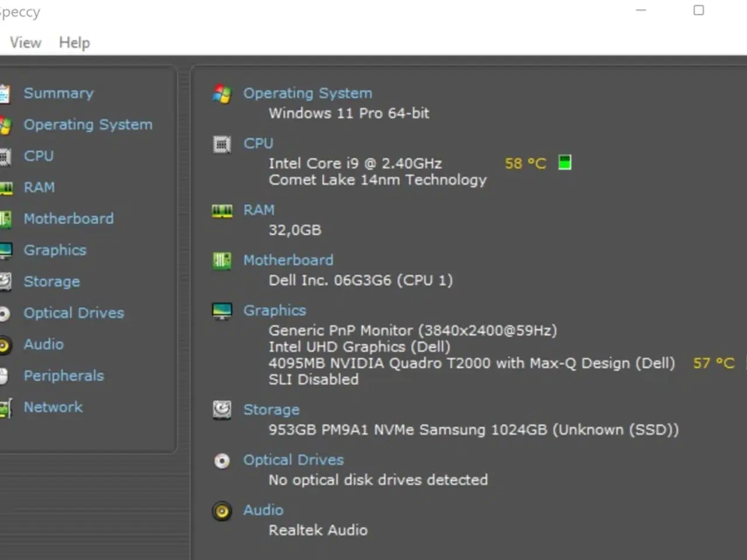Select the NVIDIA Quadro T2000 line

472,363
